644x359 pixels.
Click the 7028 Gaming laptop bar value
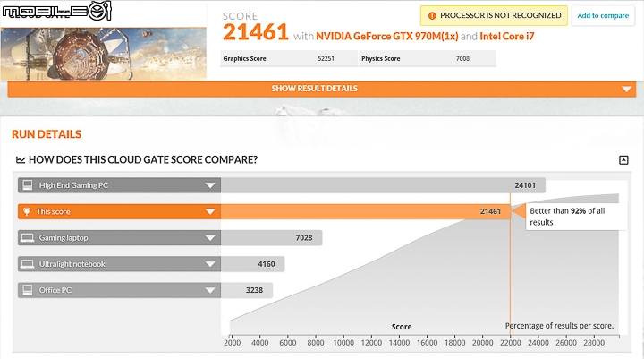tap(304, 237)
